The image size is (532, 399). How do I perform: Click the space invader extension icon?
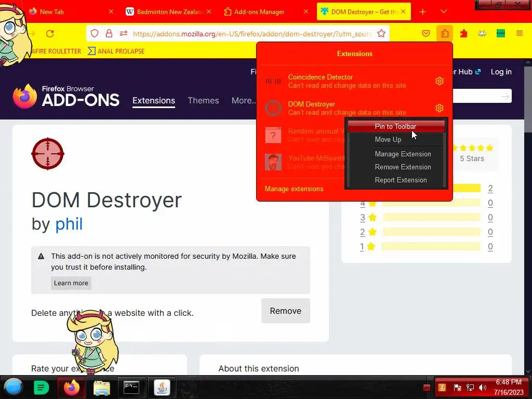[482, 33]
